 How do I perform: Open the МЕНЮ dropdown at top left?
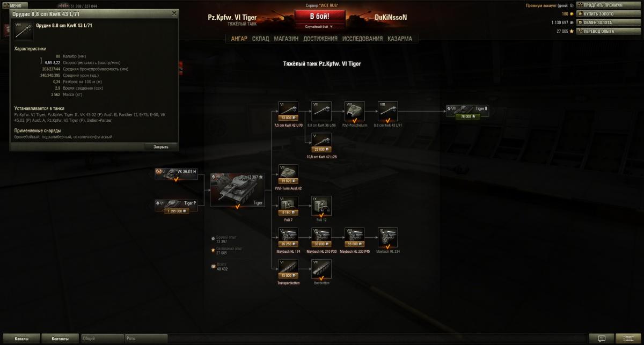click(x=15, y=5)
